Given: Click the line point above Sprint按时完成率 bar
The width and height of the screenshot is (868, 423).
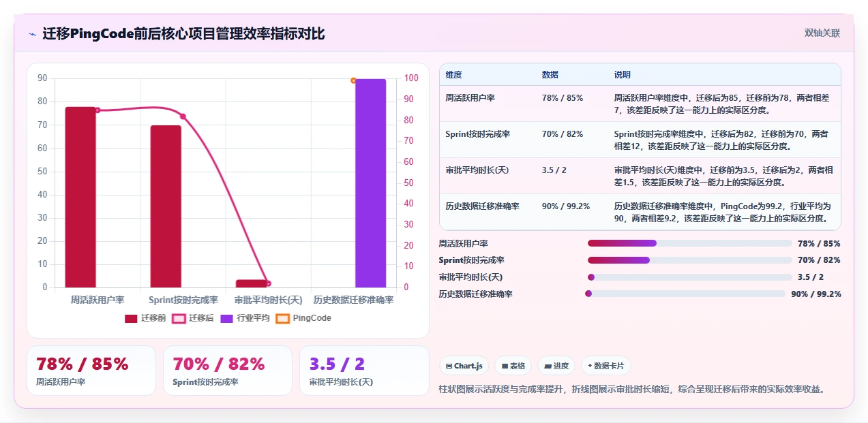Looking at the screenshot, I should [183, 116].
